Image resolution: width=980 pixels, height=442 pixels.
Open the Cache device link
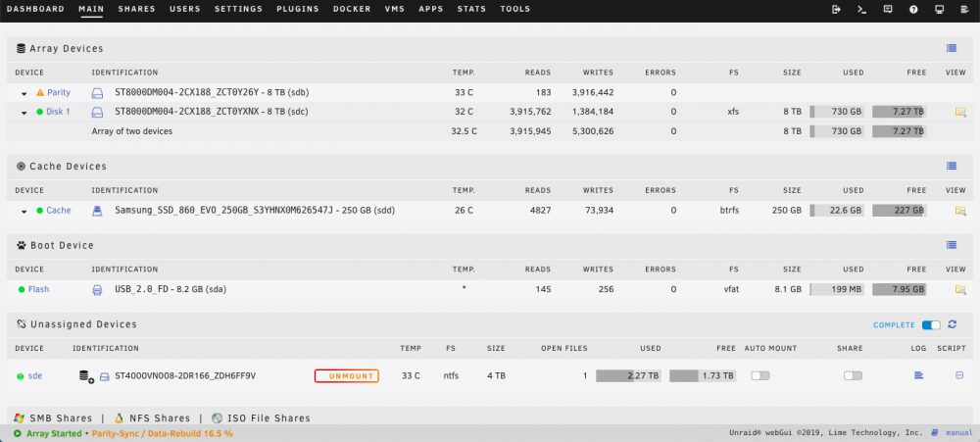coord(59,211)
